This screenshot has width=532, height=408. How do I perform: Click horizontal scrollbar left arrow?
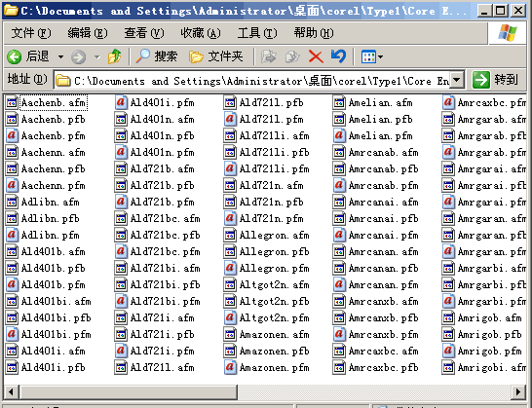(x=11, y=391)
